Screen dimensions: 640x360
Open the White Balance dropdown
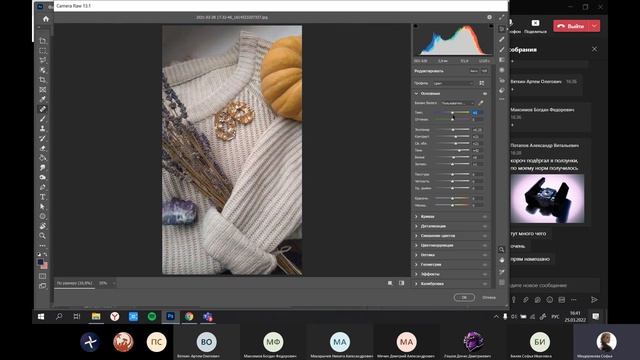[x=457, y=103]
